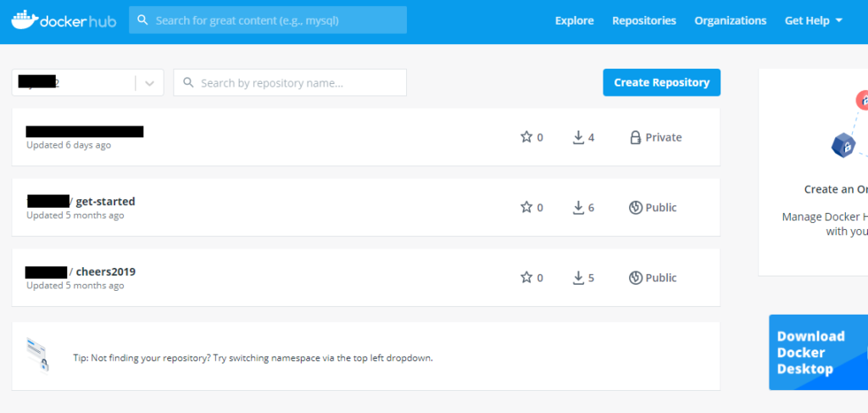Click blue hexagon lock icon in organization panel
Viewport: 868px width, 413px height.
(x=843, y=146)
